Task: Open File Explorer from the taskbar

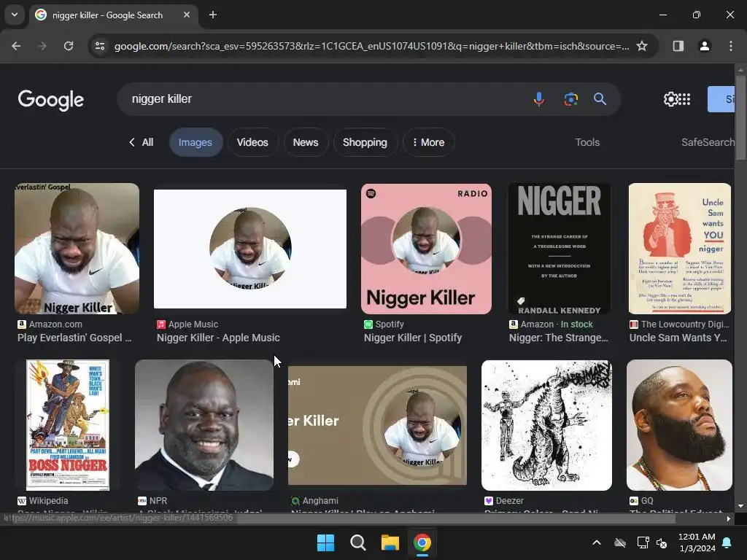Action: pyautogui.click(x=390, y=542)
